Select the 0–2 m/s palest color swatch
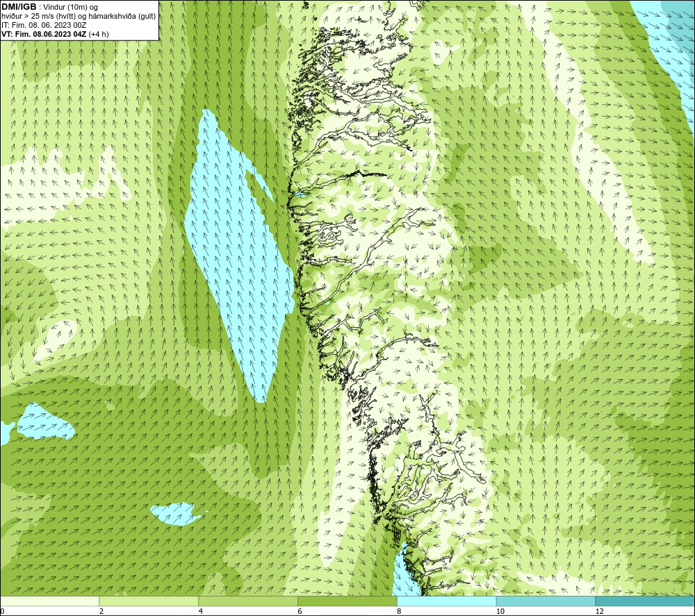 [49, 601]
